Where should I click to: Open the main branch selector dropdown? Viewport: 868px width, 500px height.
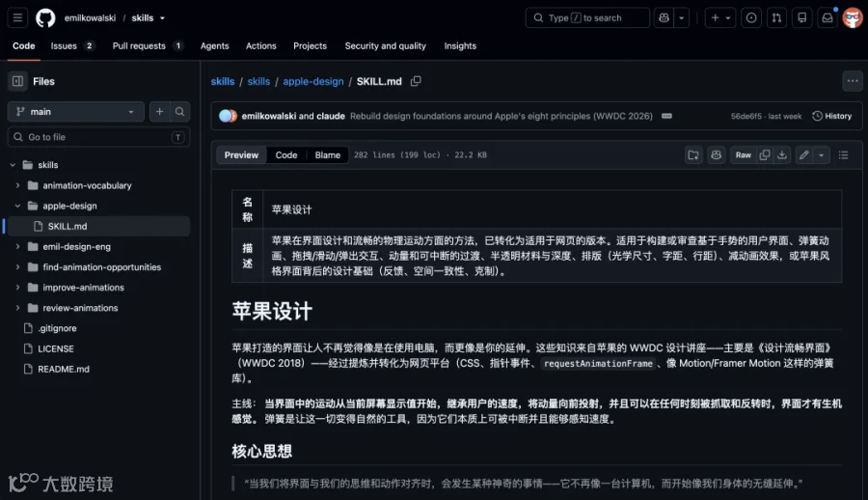coord(76,111)
